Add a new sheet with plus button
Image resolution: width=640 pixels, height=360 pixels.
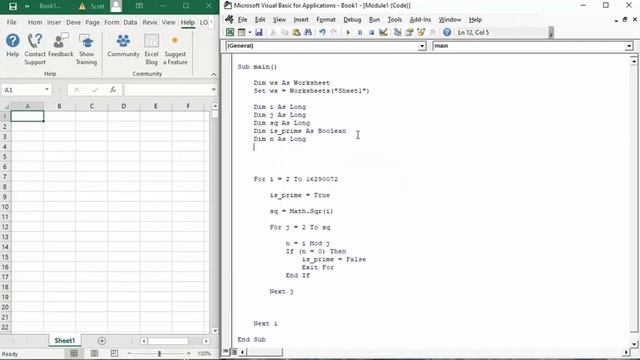click(x=102, y=340)
